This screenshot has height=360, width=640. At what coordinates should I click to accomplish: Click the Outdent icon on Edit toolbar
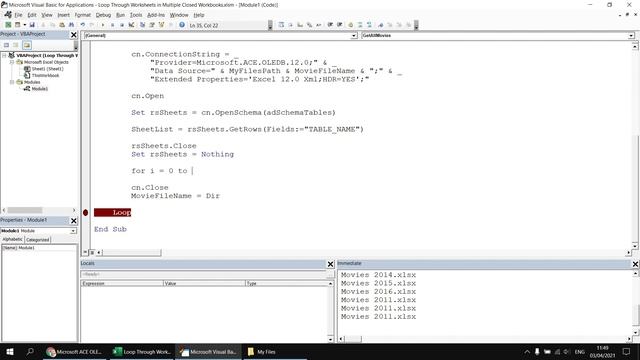[339, 25]
